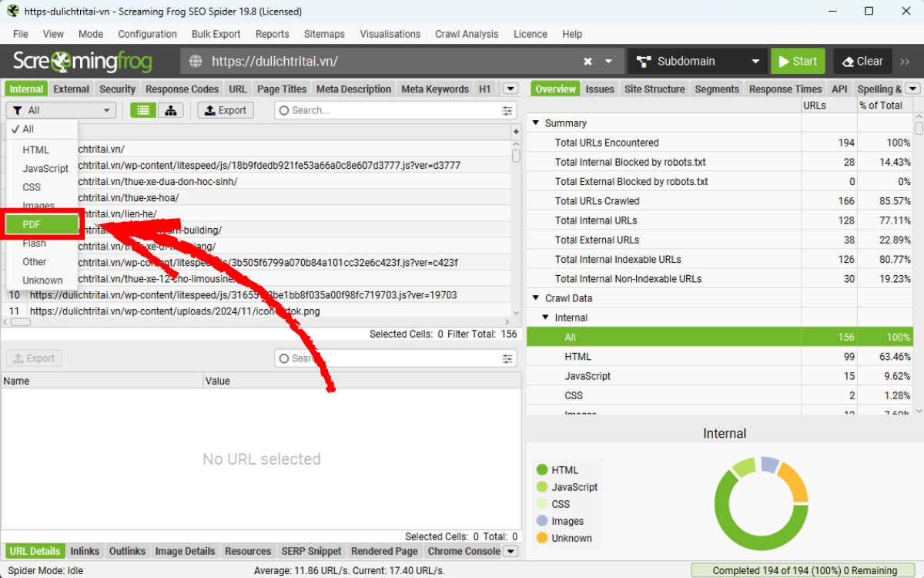Image resolution: width=924 pixels, height=578 pixels.
Task: Select the list view icon
Action: [x=142, y=110]
